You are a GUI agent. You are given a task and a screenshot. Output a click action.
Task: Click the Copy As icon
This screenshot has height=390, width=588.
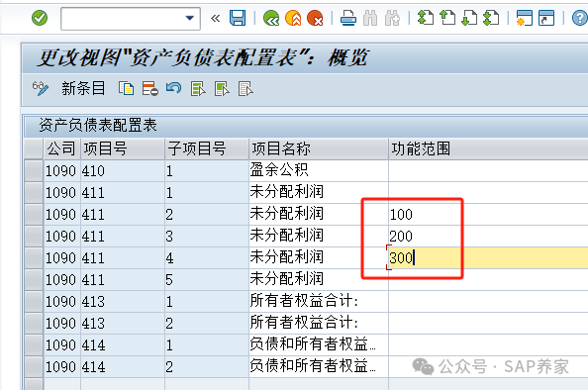click(x=127, y=89)
